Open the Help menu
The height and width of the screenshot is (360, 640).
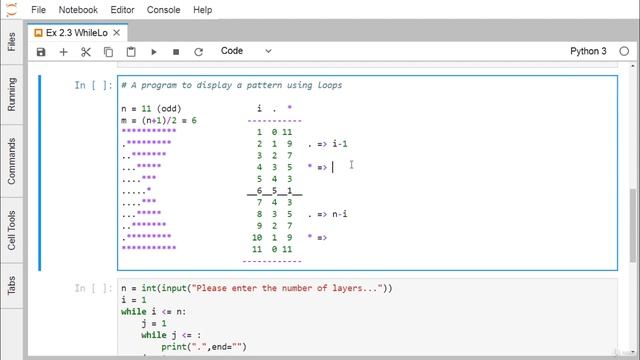[x=202, y=10]
